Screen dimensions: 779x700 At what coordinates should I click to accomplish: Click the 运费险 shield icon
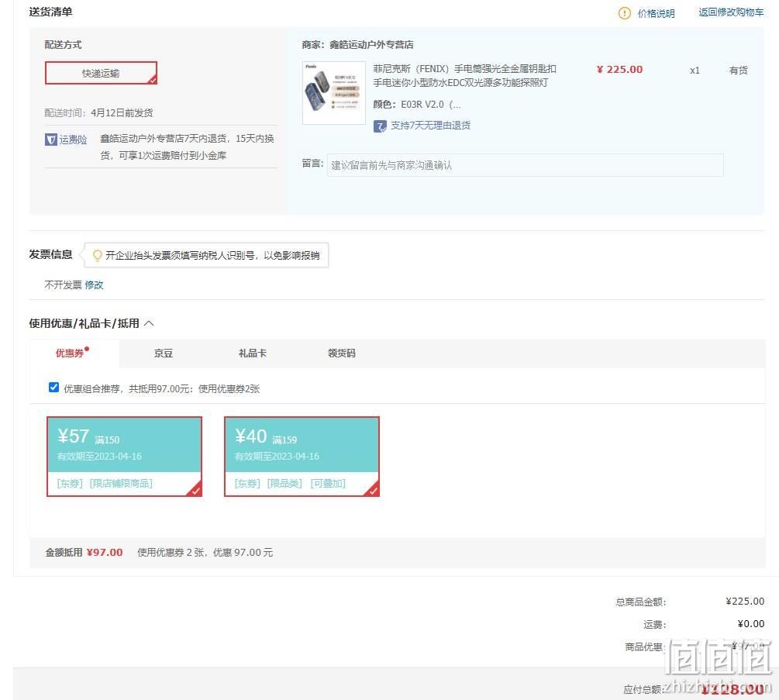click(x=50, y=140)
